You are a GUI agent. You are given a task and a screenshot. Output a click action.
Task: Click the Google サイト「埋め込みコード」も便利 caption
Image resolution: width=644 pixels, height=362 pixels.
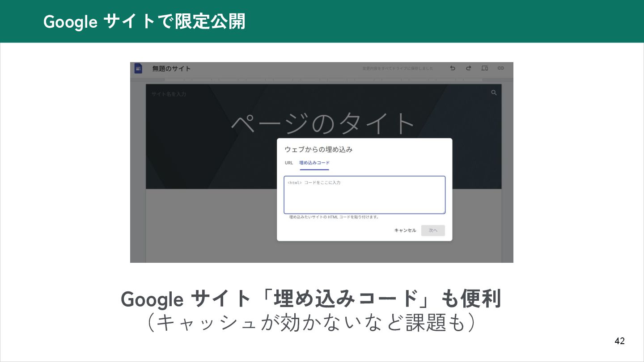[x=311, y=299]
